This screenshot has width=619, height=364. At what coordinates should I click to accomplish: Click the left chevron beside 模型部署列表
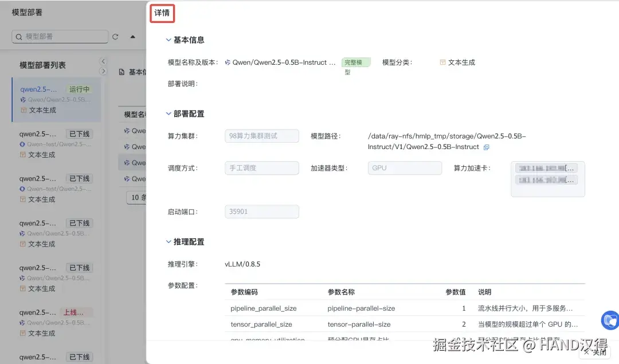coord(103,61)
